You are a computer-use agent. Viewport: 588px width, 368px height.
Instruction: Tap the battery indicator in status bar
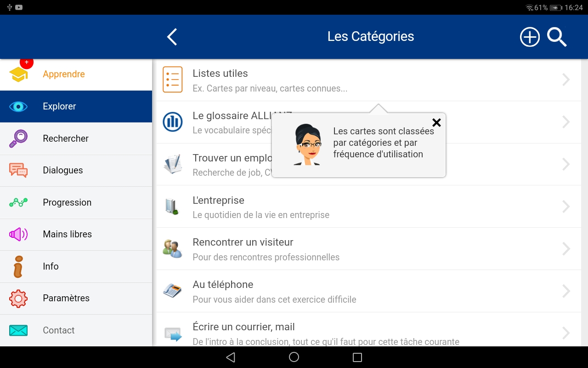tap(556, 8)
